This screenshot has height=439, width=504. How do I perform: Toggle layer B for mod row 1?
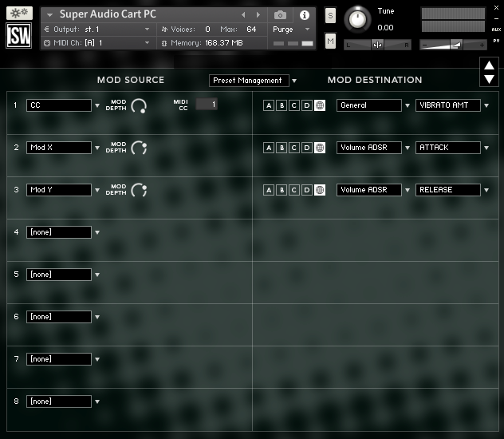(x=282, y=105)
